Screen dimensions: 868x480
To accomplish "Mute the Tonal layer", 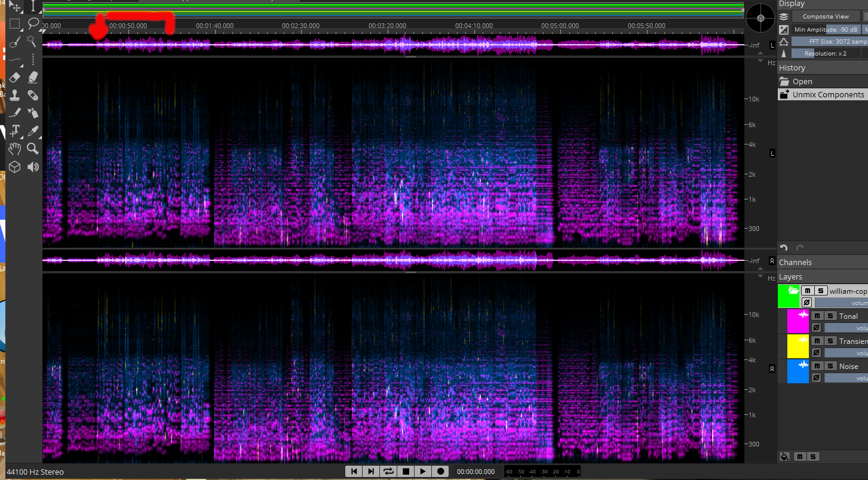I will (x=818, y=316).
